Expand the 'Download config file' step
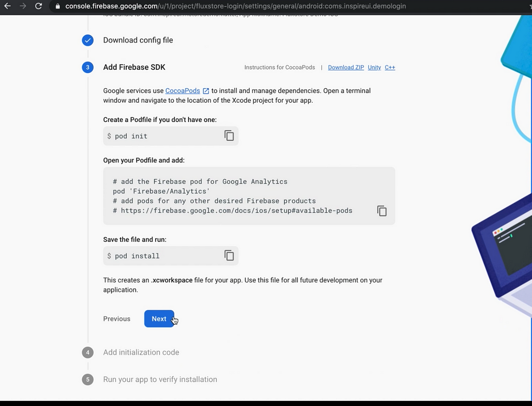The height and width of the screenshot is (406, 532). pos(138,40)
